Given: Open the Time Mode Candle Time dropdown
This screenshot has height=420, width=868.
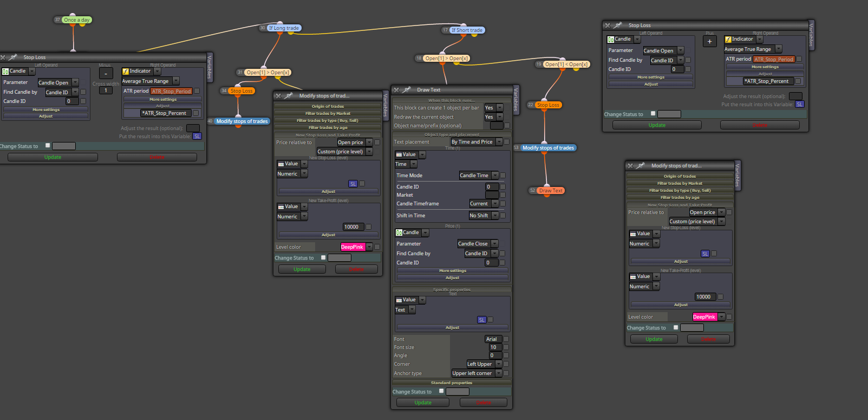Looking at the screenshot, I should click(478, 175).
